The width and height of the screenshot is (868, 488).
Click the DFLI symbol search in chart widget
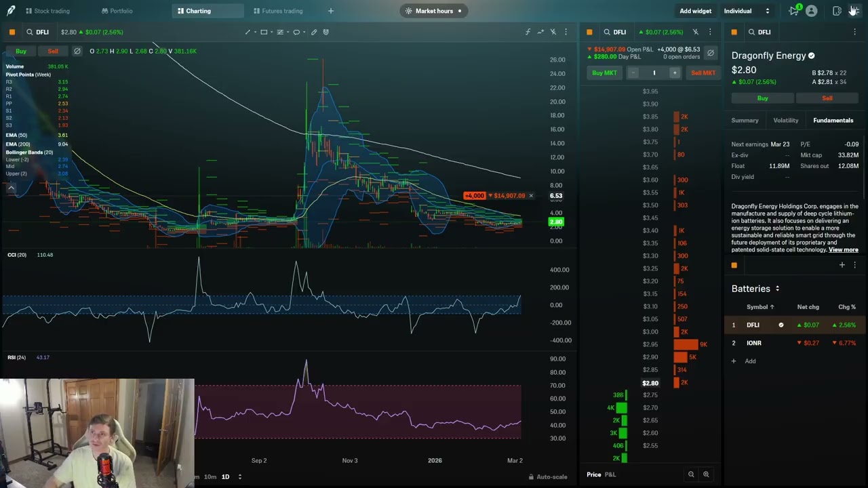coord(38,32)
